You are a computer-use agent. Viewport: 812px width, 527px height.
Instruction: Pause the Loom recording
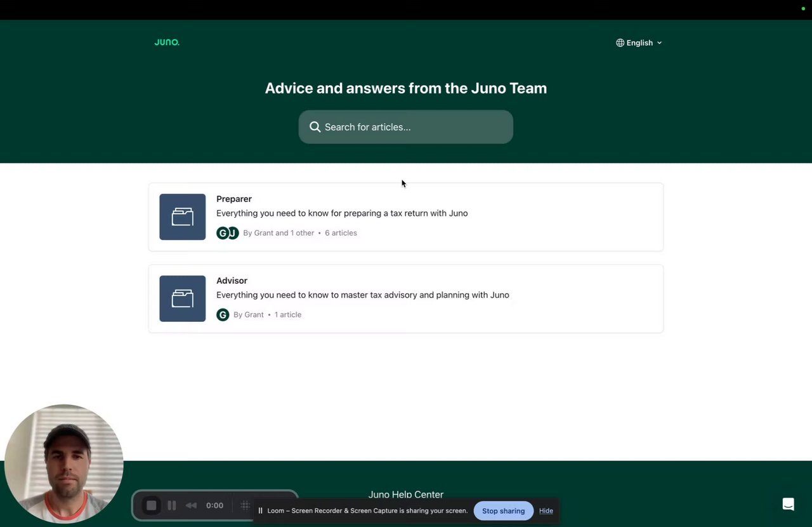coord(172,505)
